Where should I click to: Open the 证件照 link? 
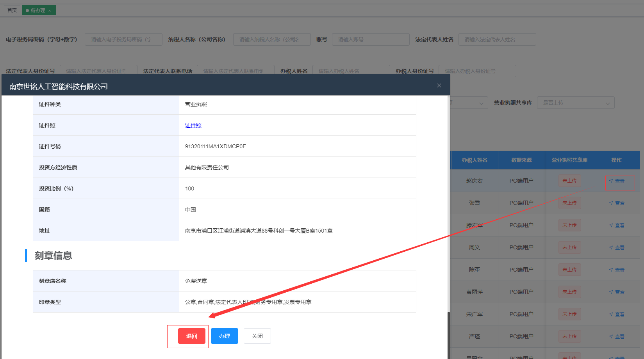[193, 125]
